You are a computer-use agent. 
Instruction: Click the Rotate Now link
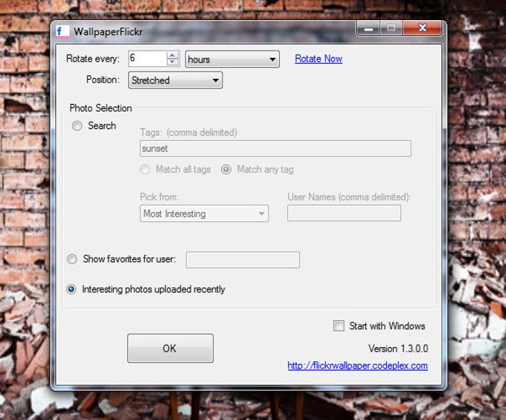[318, 59]
